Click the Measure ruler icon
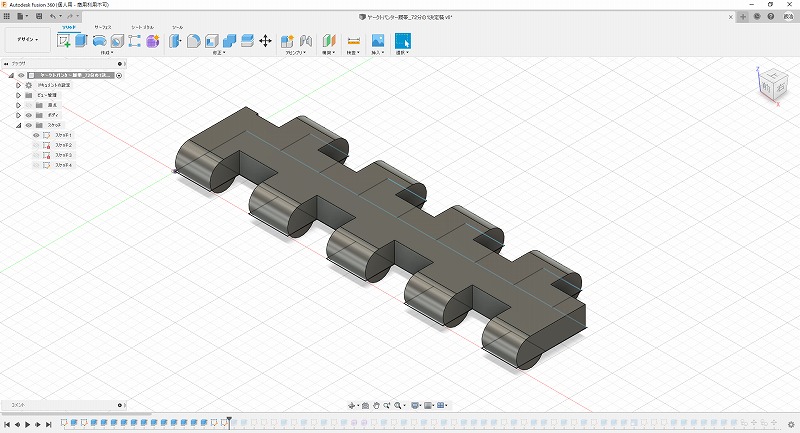800x433 pixels. pyautogui.click(x=353, y=41)
